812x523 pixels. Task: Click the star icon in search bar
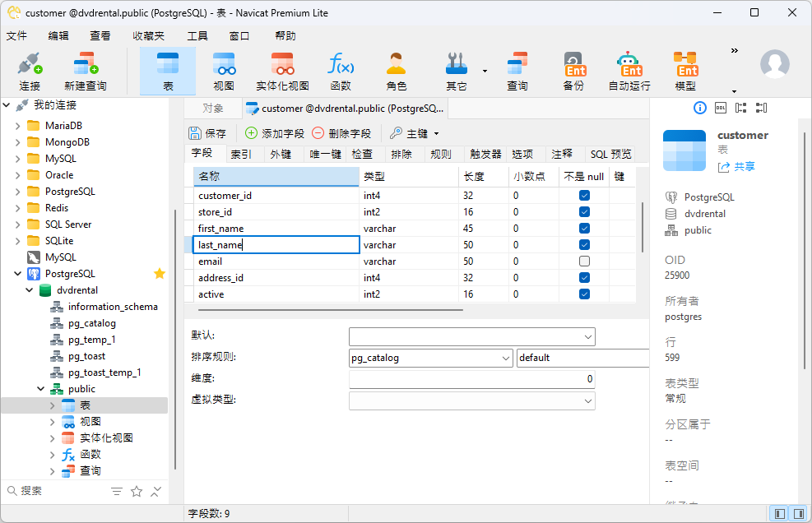(137, 492)
